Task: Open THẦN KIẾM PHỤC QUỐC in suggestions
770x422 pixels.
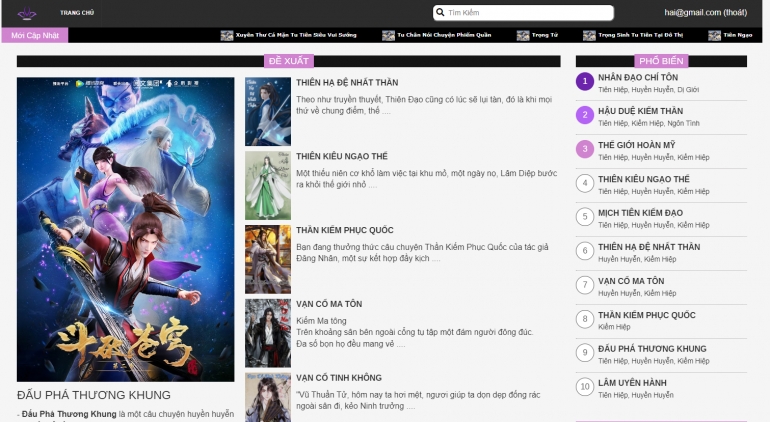Action: [x=345, y=230]
